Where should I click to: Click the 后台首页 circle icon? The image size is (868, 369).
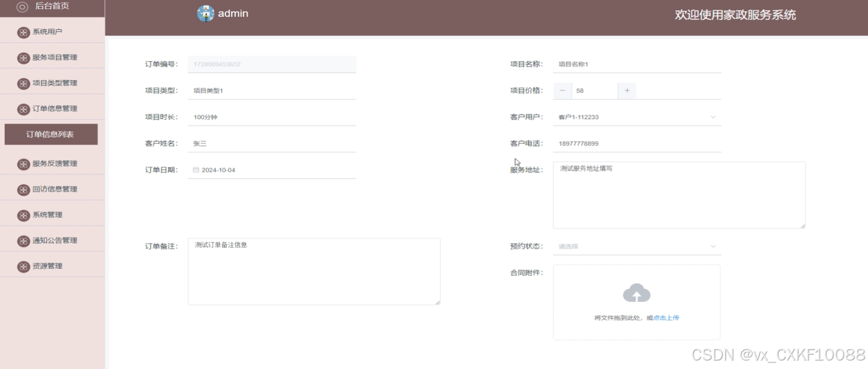click(x=22, y=7)
